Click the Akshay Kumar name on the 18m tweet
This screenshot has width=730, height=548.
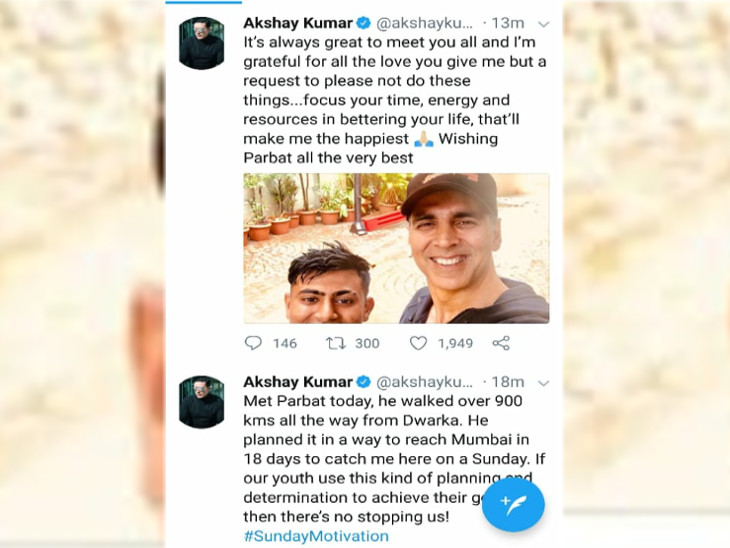pyautogui.click(x=298, y=382)
